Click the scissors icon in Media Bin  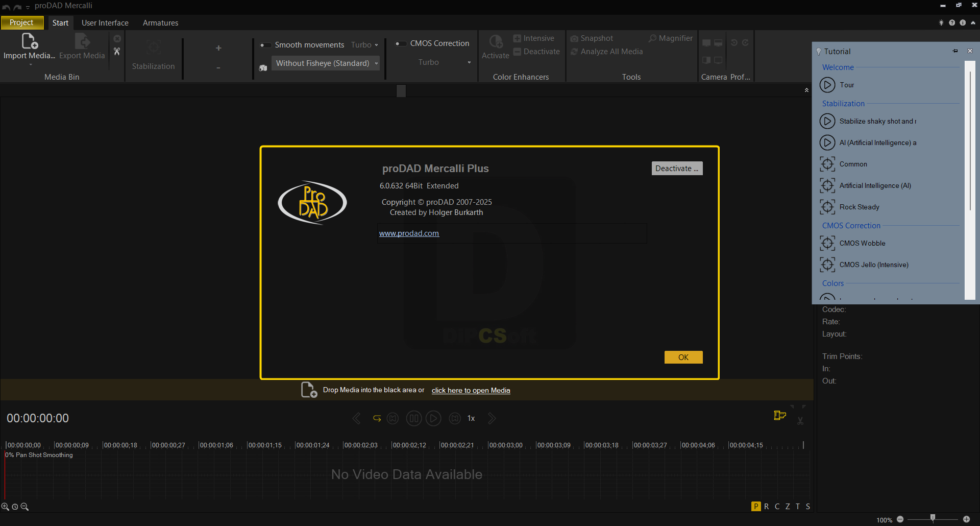coord(117,52)
